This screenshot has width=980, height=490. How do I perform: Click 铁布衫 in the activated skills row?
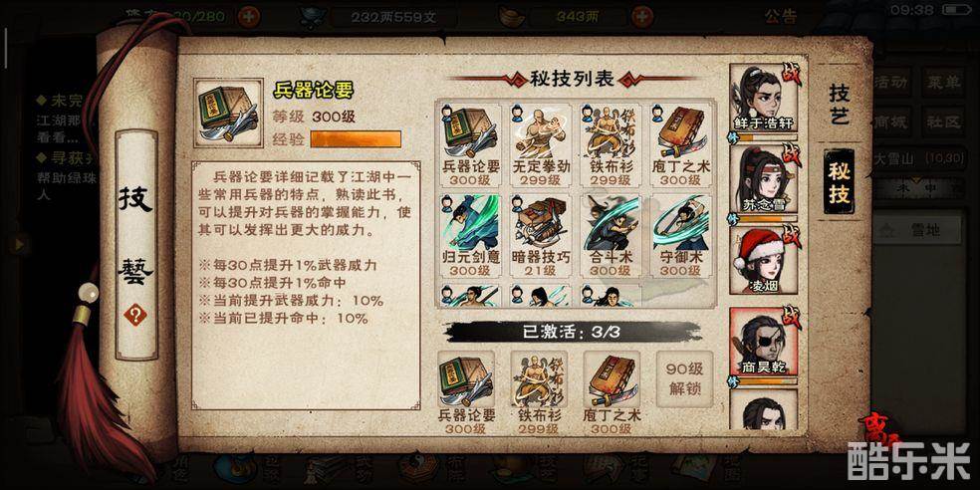(540, 391)
